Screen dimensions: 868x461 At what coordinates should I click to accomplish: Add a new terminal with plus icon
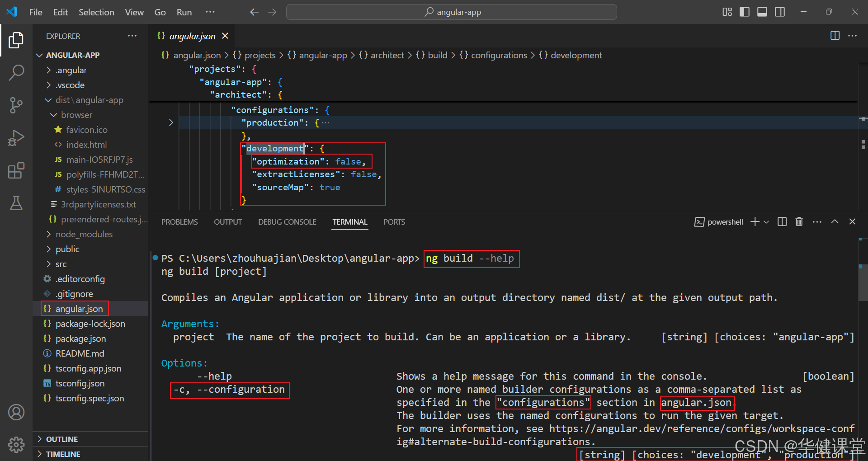click(x=755, y=221)
